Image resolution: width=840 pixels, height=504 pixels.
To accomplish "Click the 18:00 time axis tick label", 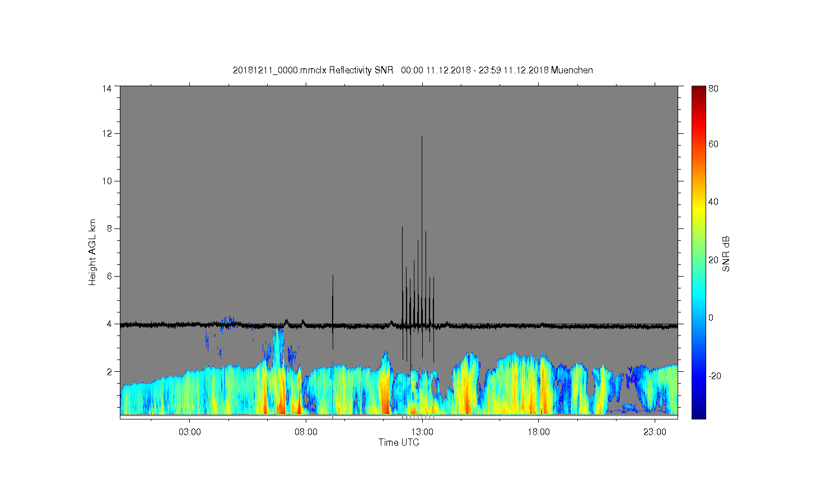I will [x=539, y=432].
